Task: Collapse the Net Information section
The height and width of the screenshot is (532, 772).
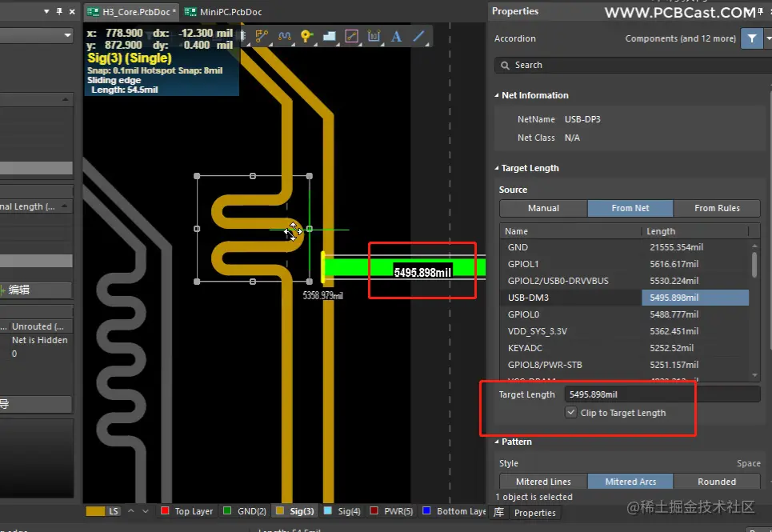Action: (x=496, y=95)
